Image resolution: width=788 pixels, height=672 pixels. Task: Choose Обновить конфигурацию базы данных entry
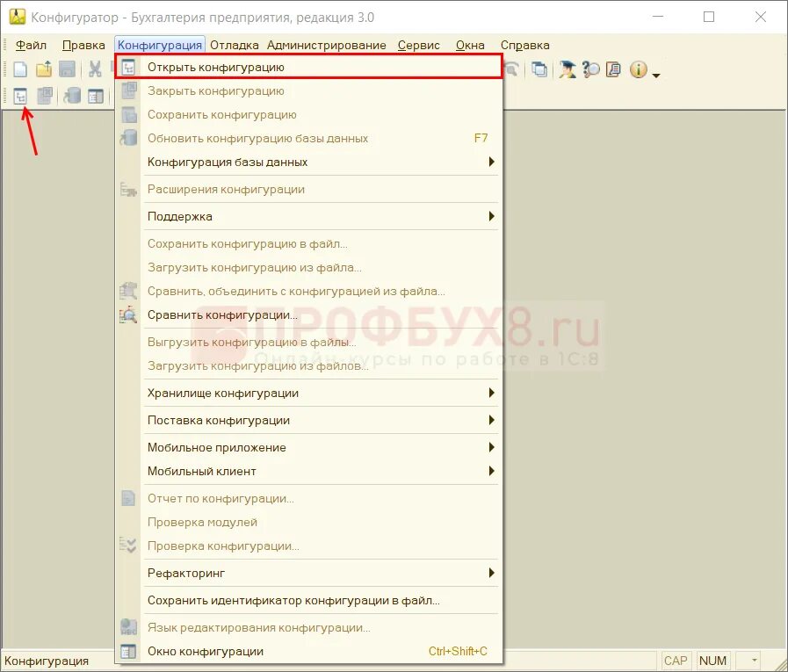308,138
